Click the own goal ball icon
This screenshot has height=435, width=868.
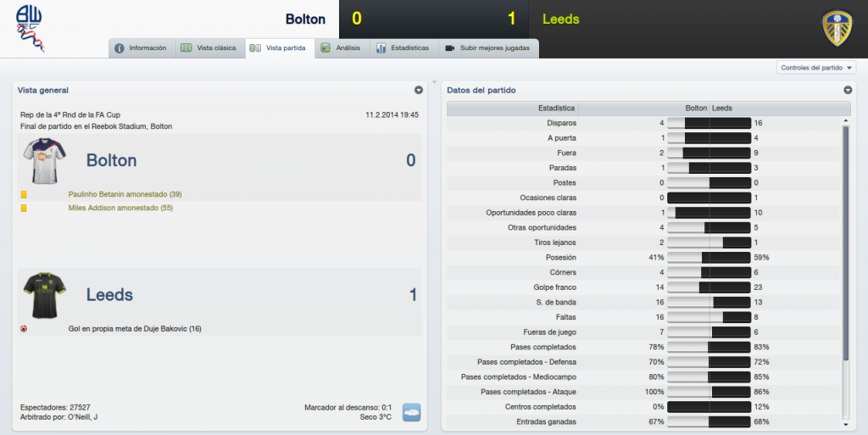coord(24,329)
